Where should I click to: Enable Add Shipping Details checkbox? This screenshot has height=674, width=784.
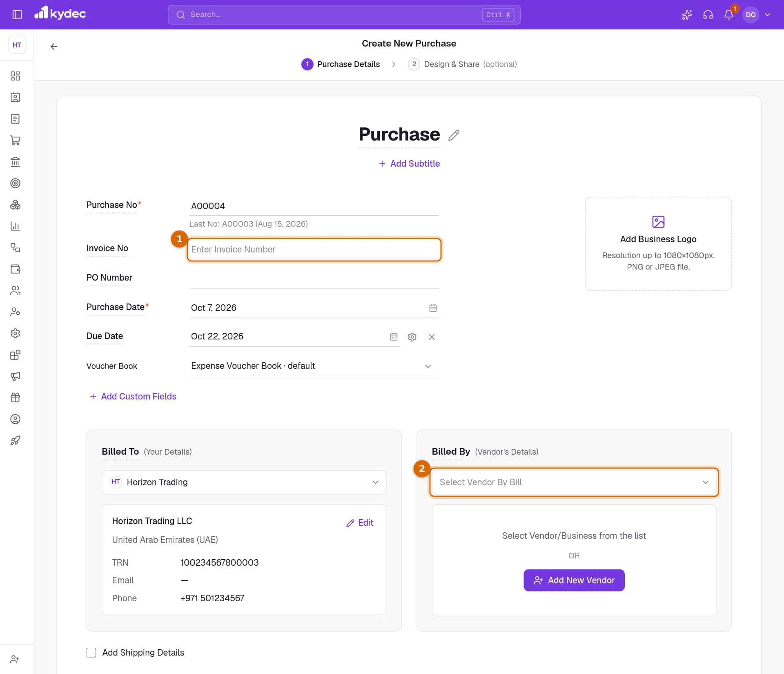pos(91,653)
